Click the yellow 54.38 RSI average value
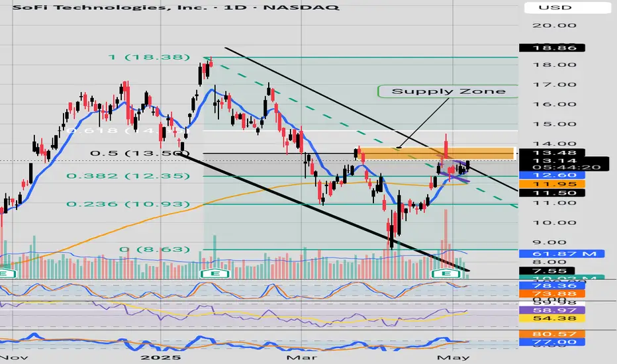Viewport: 617px width, 364px height. (552, 318)
